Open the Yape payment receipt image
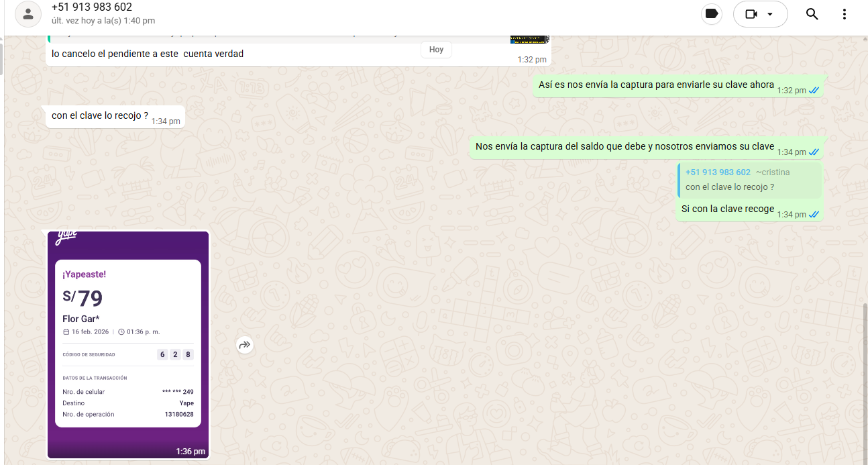Viewport: 868px width, 465px height. click(x=128, y=344)
